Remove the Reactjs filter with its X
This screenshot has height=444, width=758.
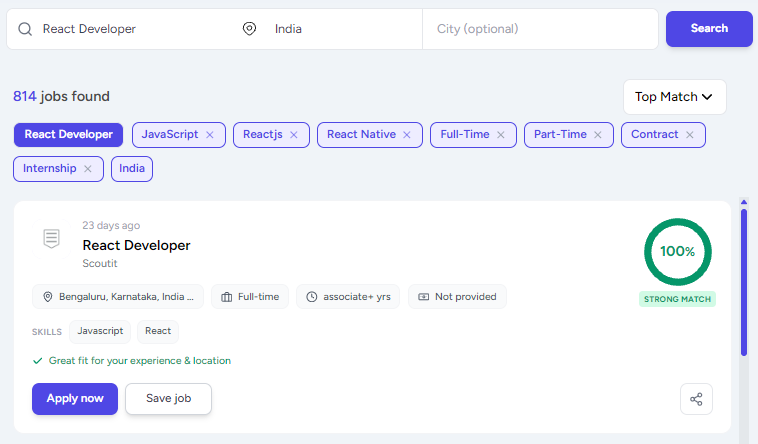pyautogui.click(x=293, y=135)
